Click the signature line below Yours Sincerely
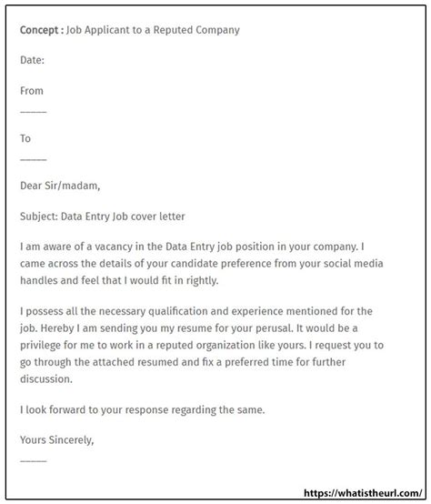This screenshot has width=431, height=504. [x=34, y=461]
